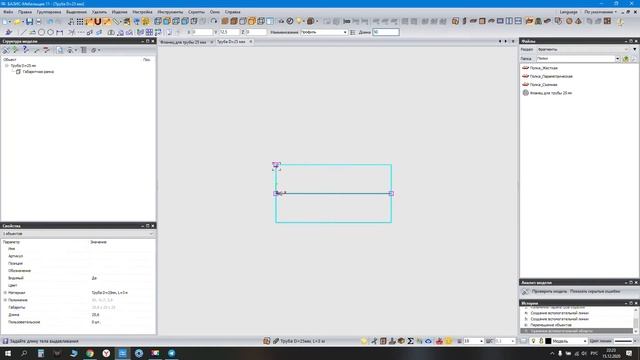Open the Группировка menu
This screenshot has width=640, height=360.
pyautogui.click(x=49, y=12)
